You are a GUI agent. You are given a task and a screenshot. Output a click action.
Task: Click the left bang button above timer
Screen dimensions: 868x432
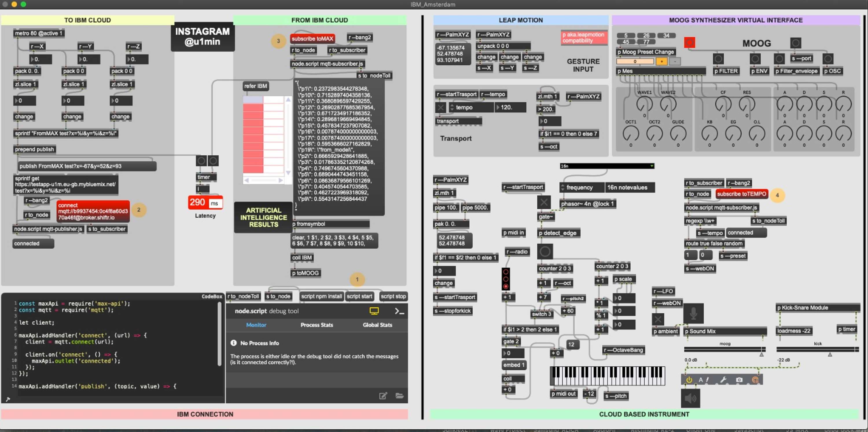pyautogui.click(x=201, y=161)
